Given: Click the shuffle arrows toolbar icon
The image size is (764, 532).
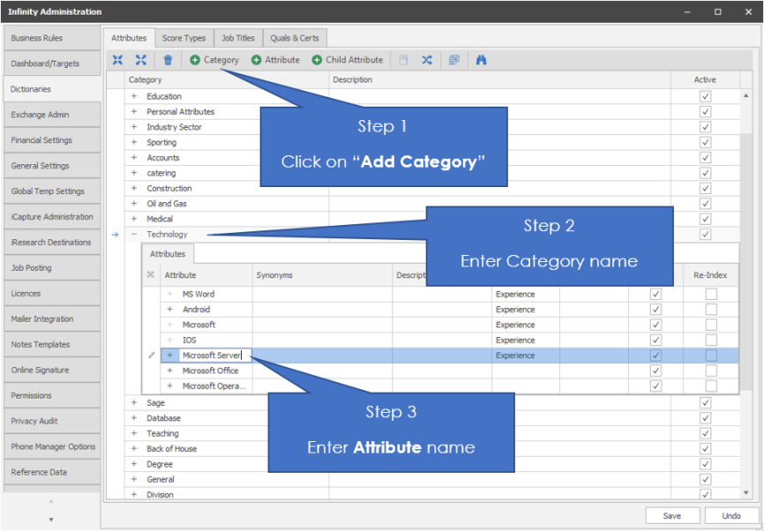Looking at the screenshot, I should [427, 60].
